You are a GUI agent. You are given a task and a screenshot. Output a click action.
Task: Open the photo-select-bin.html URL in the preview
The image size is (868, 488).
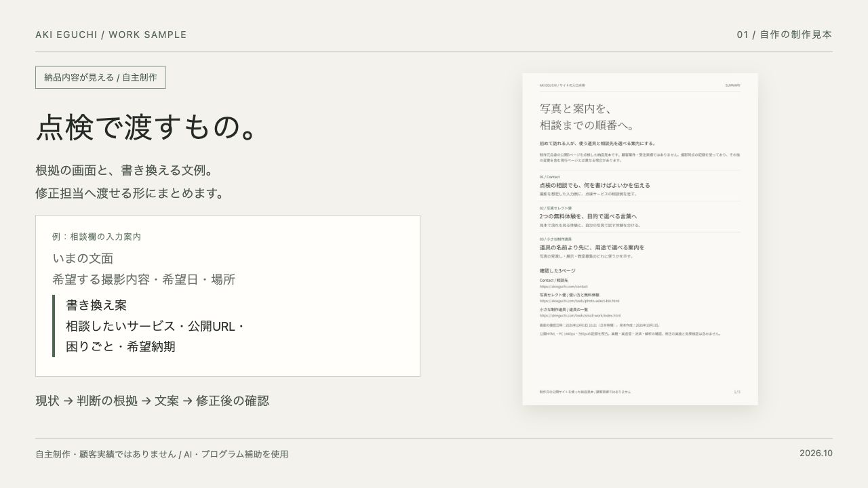tap(579, 301)
